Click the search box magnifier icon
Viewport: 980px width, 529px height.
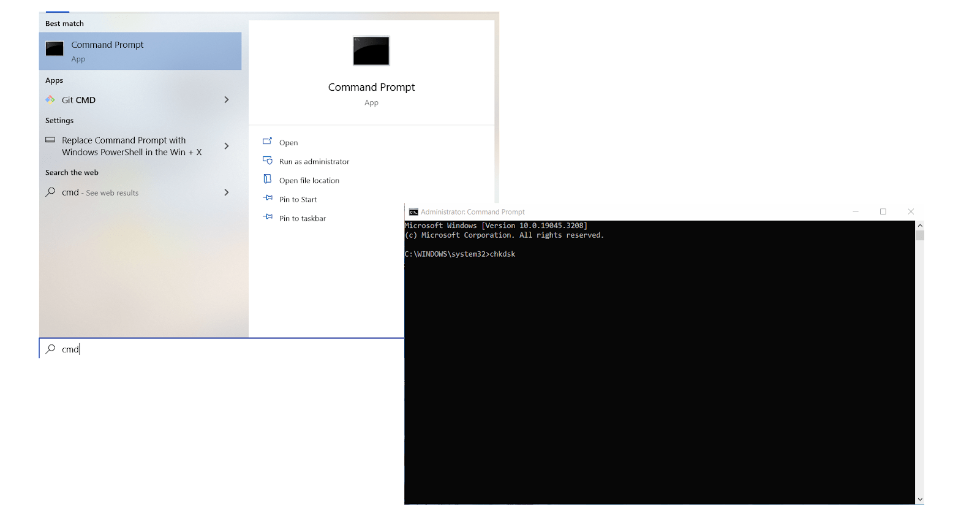(x=50, y=349)
